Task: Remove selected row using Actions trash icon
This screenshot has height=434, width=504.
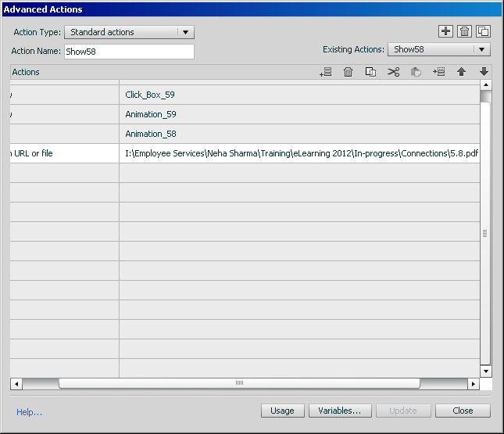Action: click(x=348, y=72)
